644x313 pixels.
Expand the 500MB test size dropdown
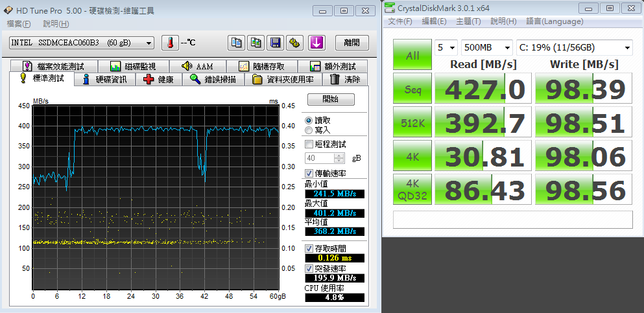pos(488,48)
